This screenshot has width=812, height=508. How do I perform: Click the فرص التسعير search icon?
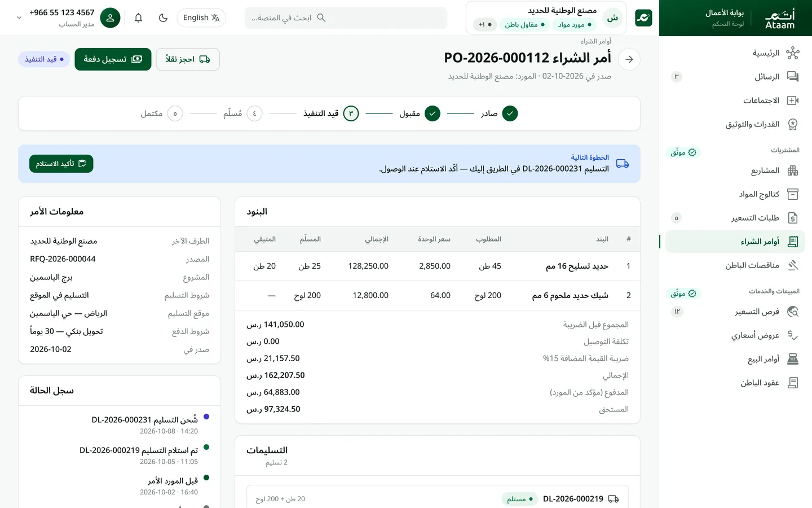tap(793, 312)
